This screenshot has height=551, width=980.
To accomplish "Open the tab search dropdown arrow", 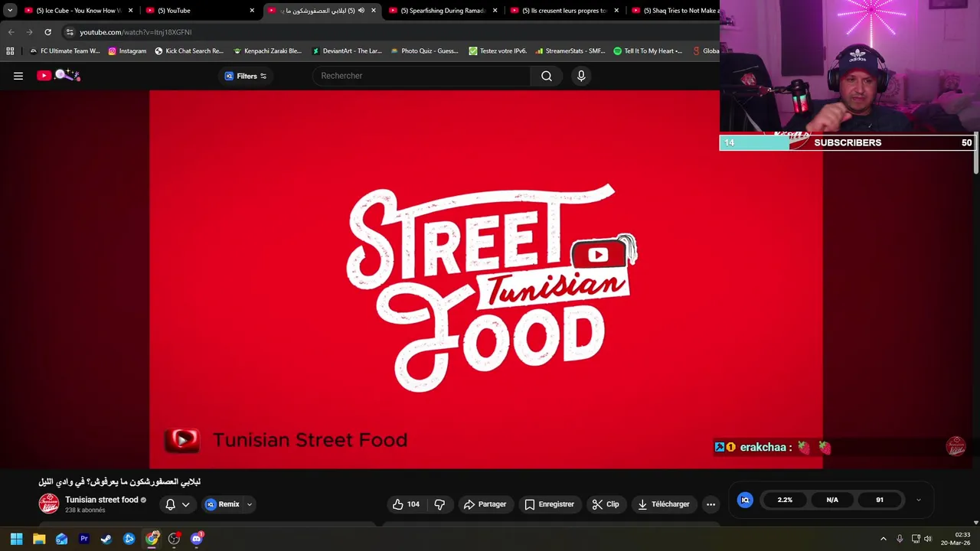I will pos(10,11).
